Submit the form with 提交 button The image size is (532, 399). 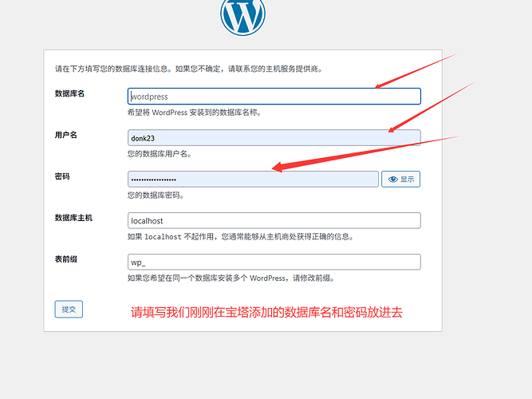click(x=69, y=309)
